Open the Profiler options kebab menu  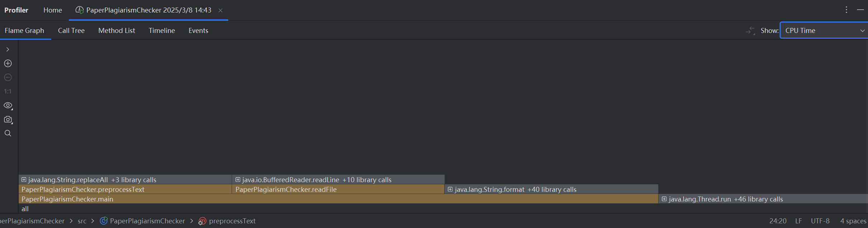[x=846, y=10]
